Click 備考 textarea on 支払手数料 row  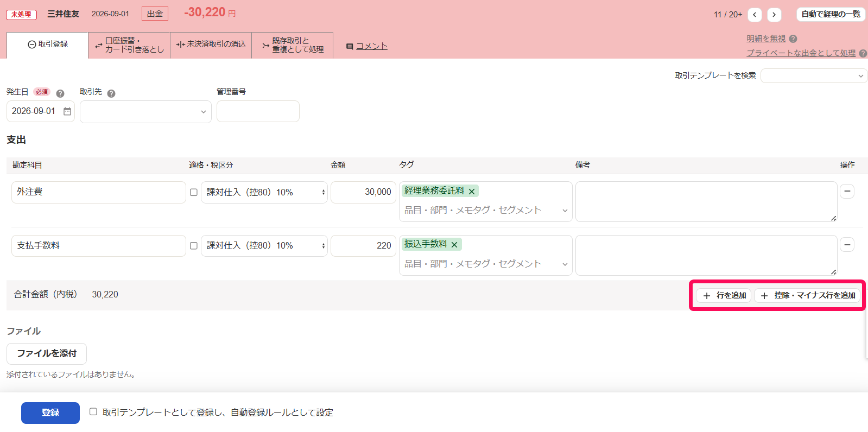706,255
